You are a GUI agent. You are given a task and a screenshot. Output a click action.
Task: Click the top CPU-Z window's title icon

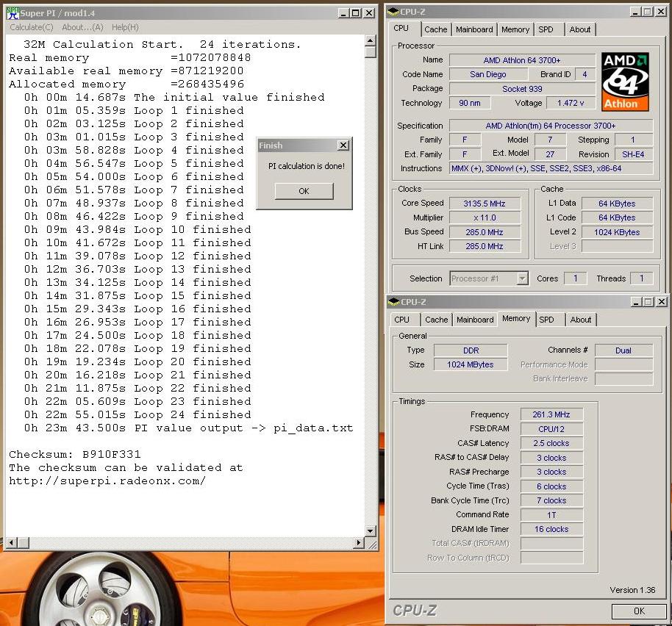coord(393,12)
